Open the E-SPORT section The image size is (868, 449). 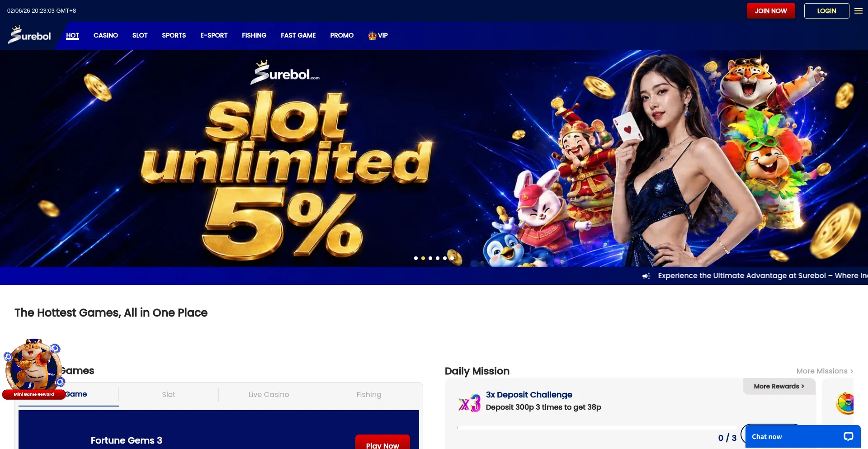pyautogui.click(x=214, y=35)
